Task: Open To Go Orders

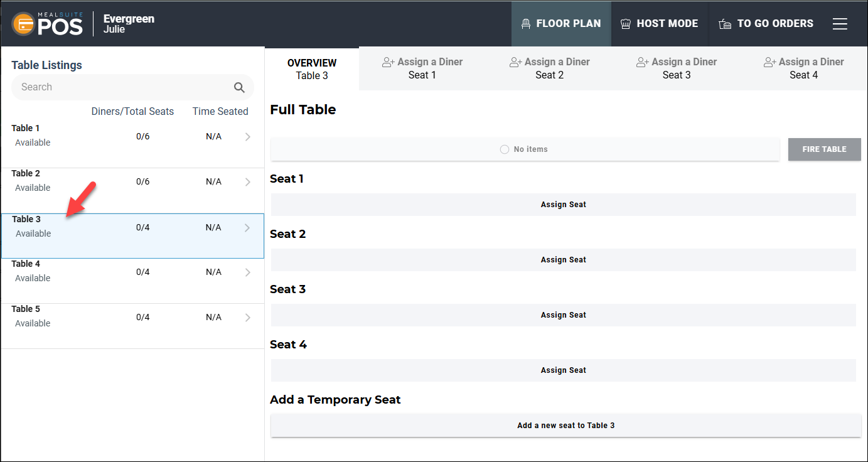Action: pos(766,24)
